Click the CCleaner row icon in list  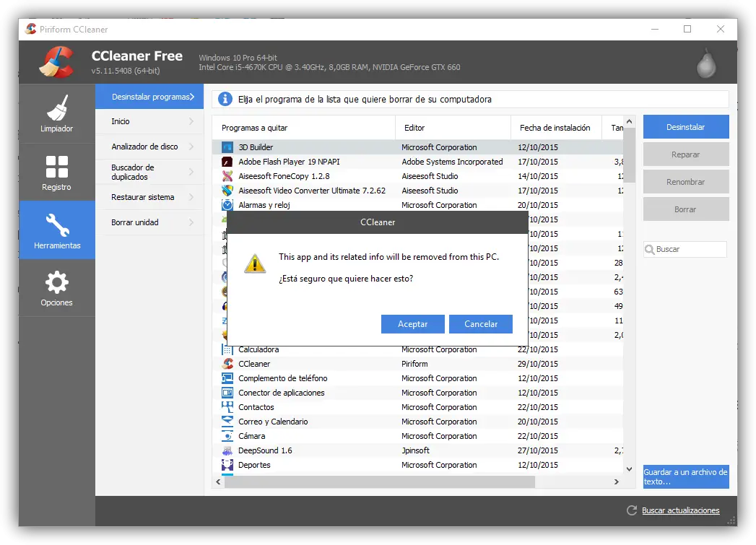[x=227, y=364]
